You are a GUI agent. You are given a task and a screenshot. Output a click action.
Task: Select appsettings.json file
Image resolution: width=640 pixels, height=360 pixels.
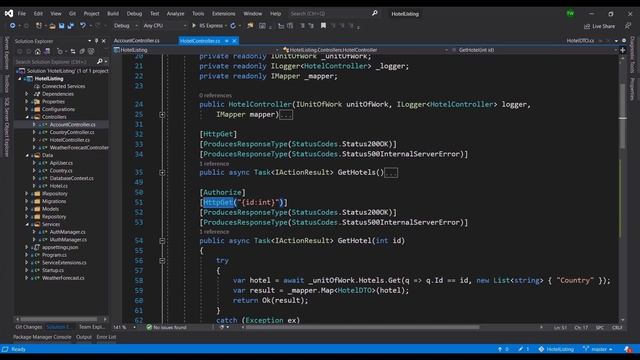click(60, 247)
